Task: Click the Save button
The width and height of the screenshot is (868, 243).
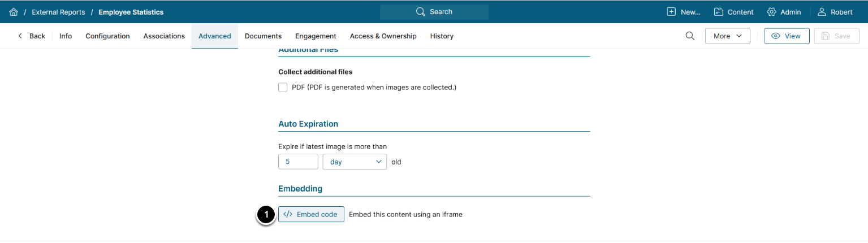Action: pos(836,36)
